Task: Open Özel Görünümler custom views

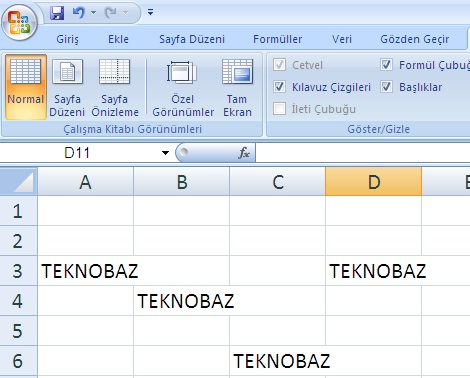Action: pos(183,87)
